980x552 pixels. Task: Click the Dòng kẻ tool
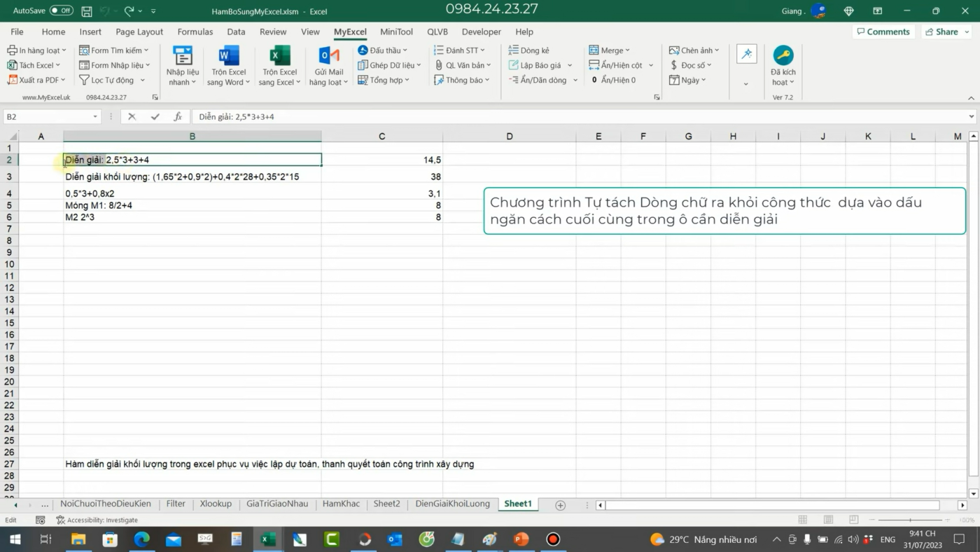529,50
